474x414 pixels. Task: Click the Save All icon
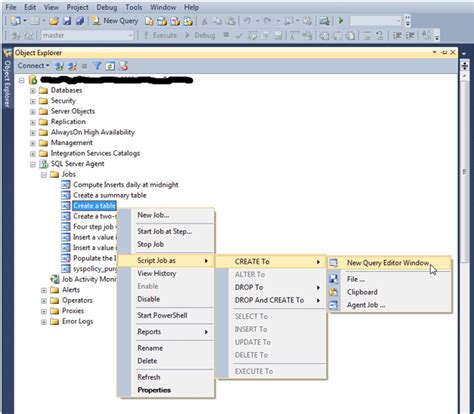pyautogui.click(x=80, y=21)
